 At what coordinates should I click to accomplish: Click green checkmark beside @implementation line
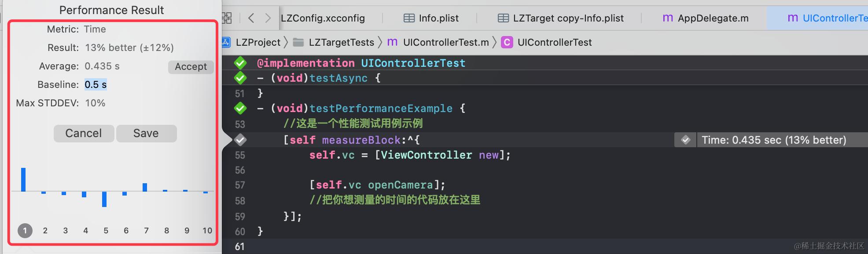click(240, 63)
